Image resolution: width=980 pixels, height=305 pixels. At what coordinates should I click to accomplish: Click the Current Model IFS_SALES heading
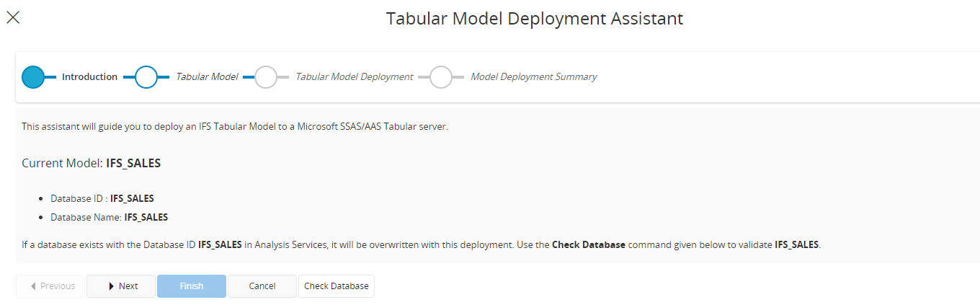pyautogui.click(x=92, y=164)
